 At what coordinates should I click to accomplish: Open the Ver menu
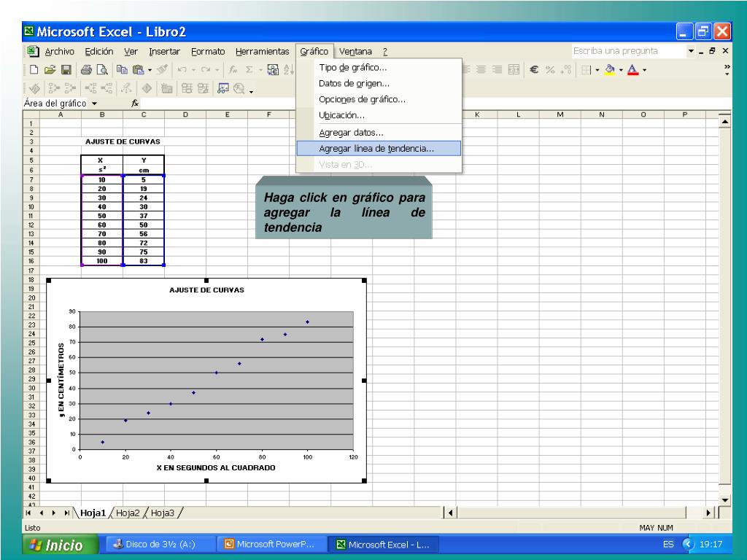[131, 52]
